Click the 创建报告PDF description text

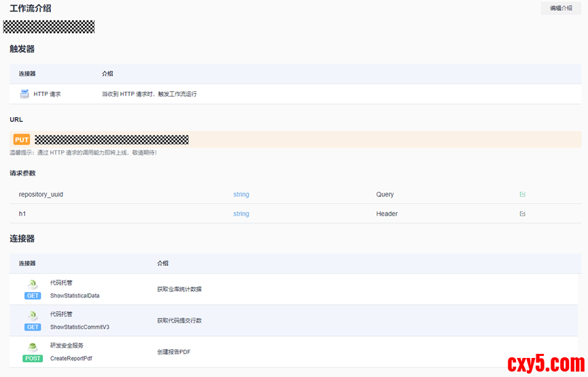174,352
